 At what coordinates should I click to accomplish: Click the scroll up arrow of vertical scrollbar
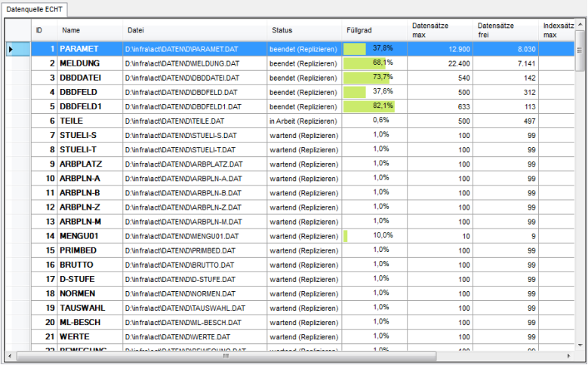[x=580, y=24]
